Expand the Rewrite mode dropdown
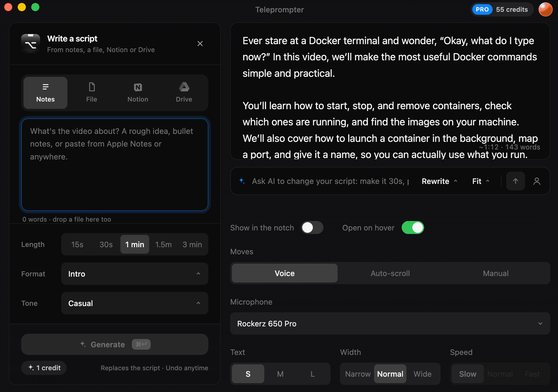Screen dimensions: 558x392 (x=439, y=181)
